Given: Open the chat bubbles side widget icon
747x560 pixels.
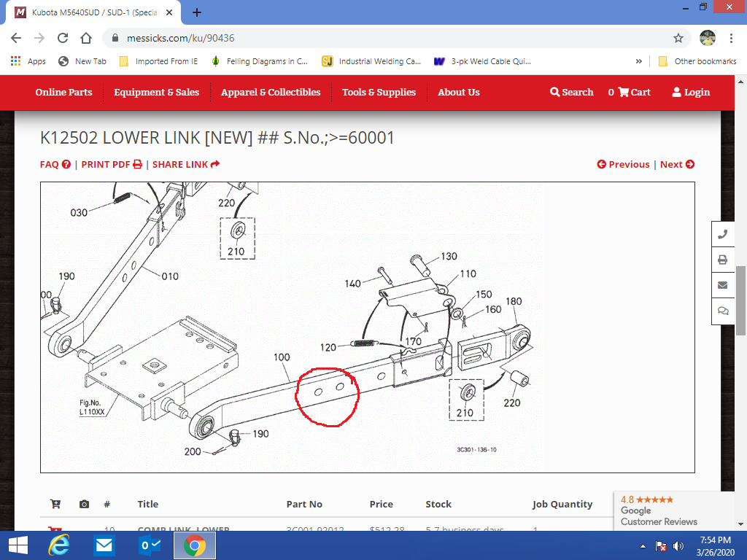Looking at the screenshot, I should click(x=723, y=311).
